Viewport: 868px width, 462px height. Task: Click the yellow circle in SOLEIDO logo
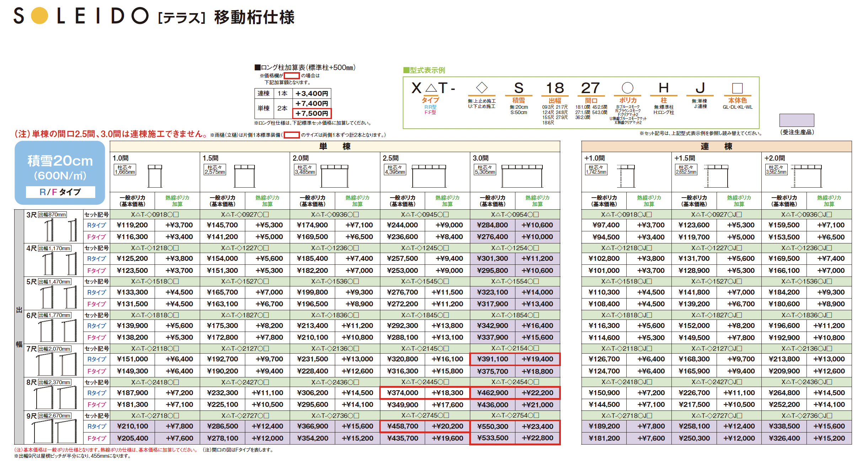pos(39,16)
